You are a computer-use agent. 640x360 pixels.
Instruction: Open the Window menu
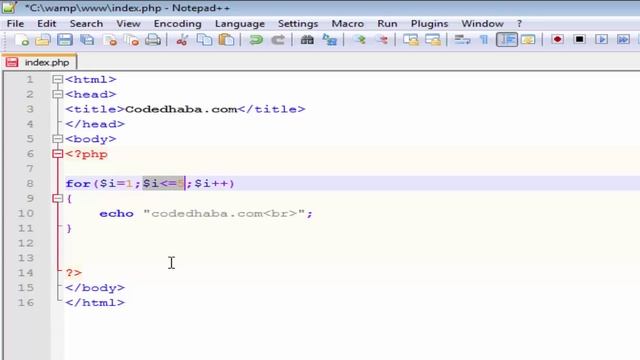[482, 24]
